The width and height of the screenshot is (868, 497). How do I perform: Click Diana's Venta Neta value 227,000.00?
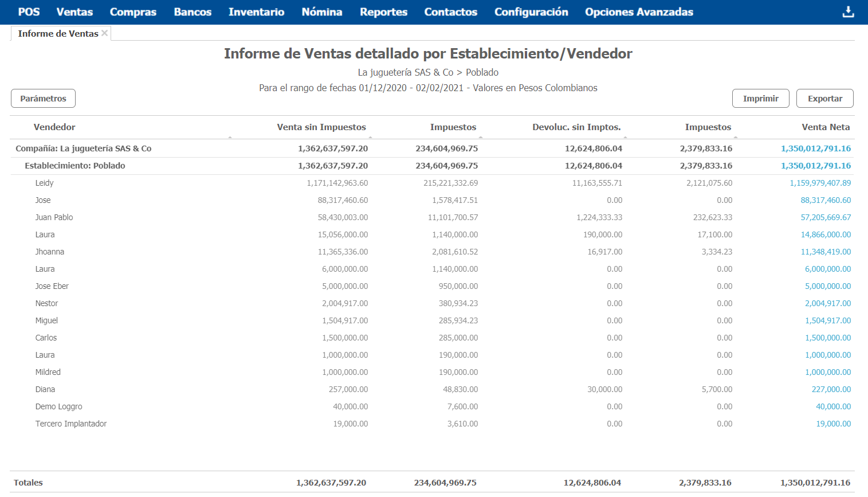831,389
